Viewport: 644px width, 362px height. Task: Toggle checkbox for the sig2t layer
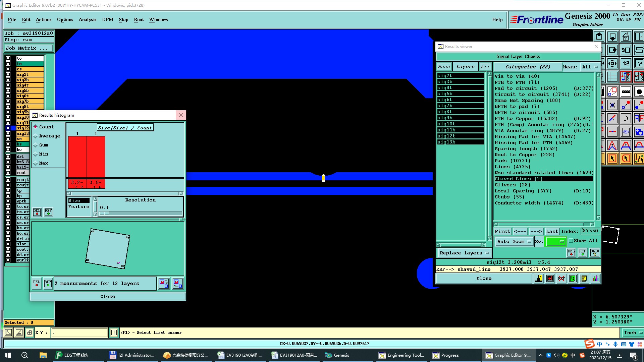(x=8, y=74)
